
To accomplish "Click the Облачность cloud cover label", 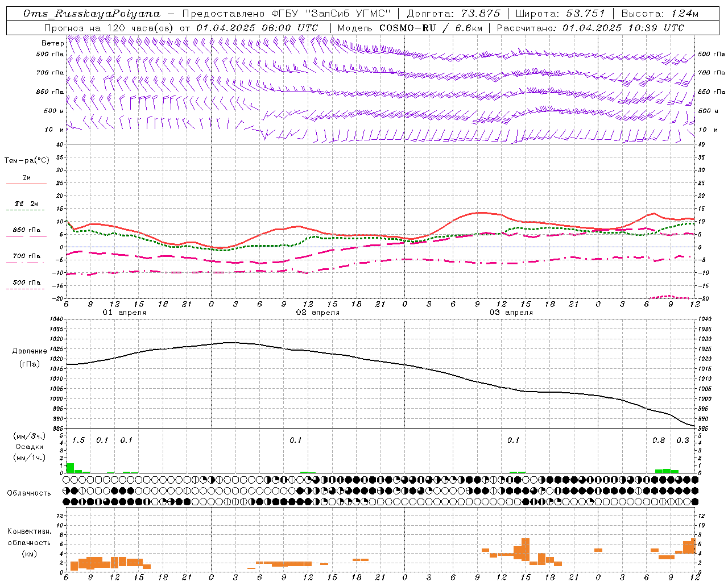I will click(x=29, y=493).
